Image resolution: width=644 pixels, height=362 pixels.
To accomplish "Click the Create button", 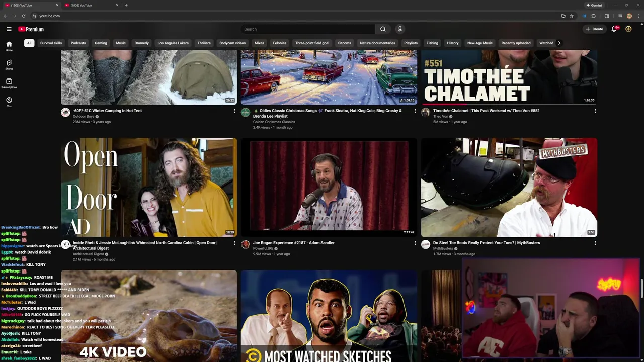I will coord(594,29).
